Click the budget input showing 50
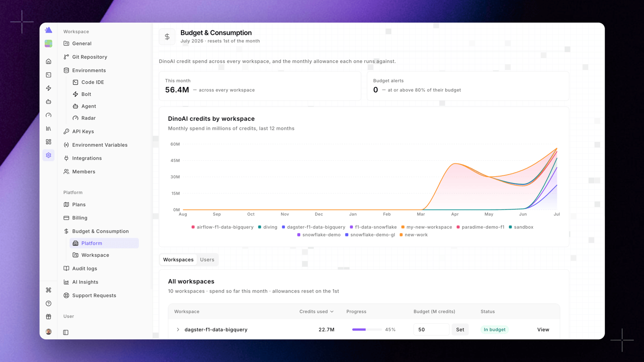 click(431, 329)
